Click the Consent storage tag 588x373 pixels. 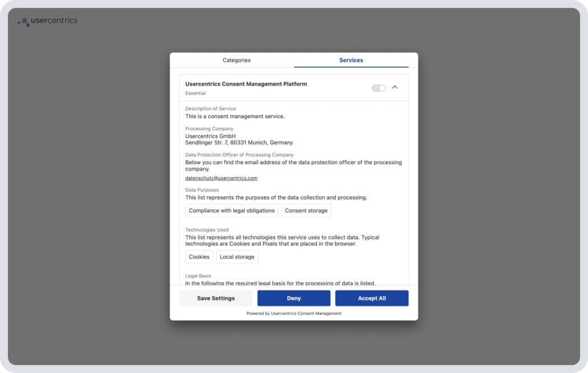[x=306, y=210]
